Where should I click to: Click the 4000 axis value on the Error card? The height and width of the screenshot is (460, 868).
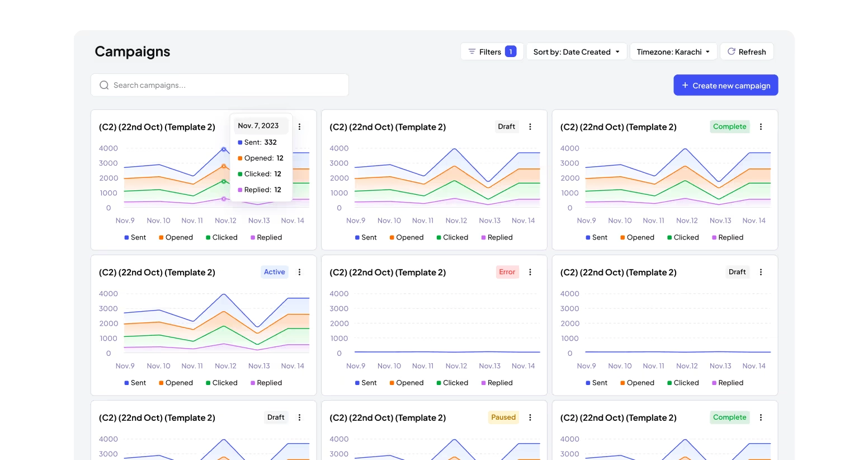coord(339,294)
